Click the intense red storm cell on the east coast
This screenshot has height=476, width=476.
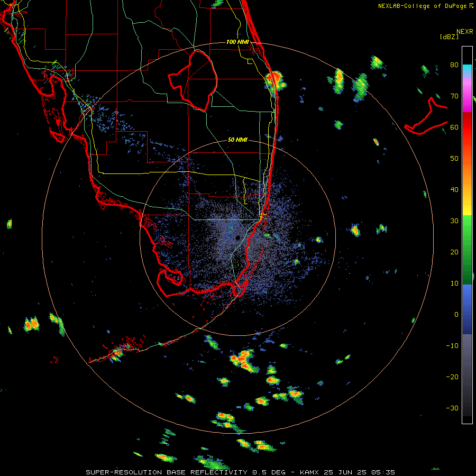pos(276,80)
